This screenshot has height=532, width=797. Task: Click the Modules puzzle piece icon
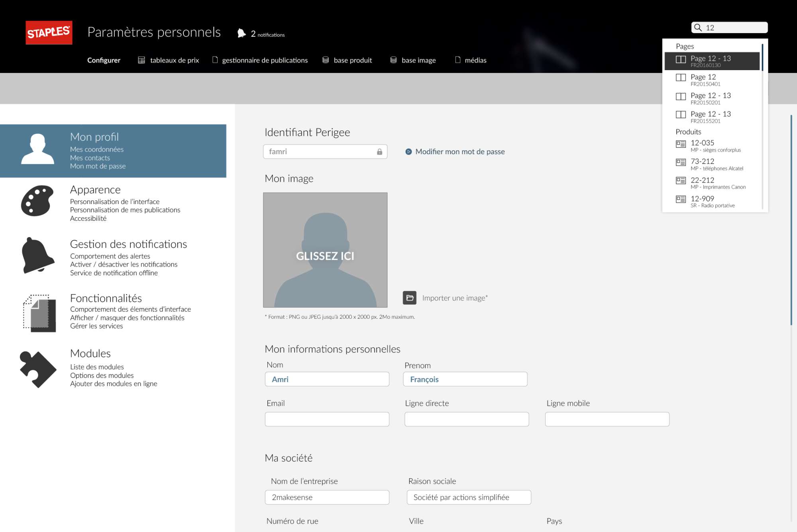point(38,369)
